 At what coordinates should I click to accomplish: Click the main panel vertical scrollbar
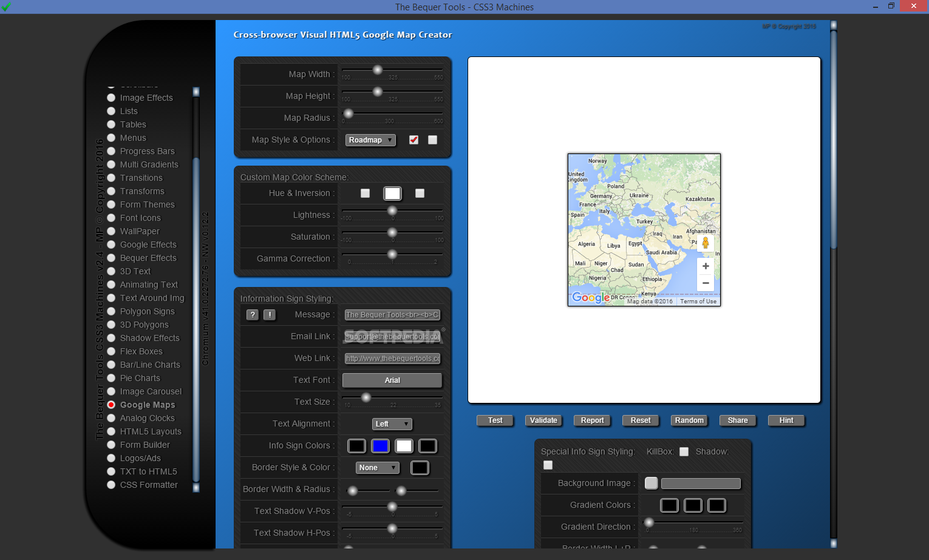click(834, 284)
